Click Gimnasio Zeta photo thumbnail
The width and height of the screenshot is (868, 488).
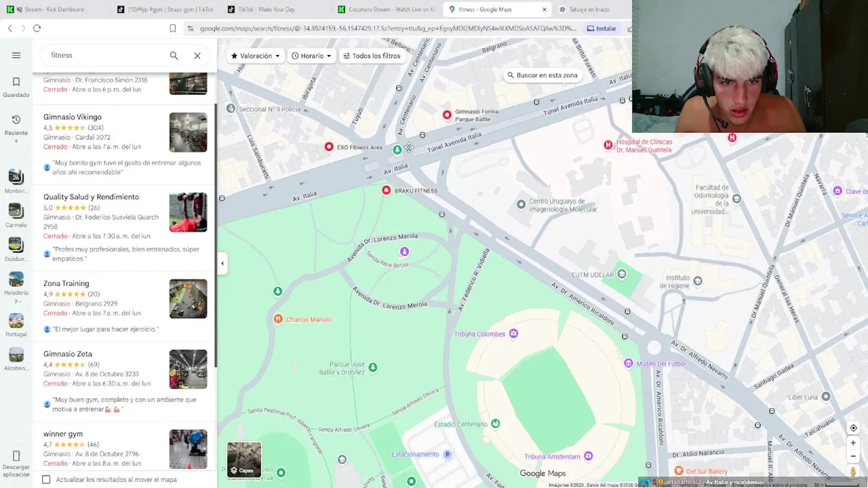click(x=189, y=369)
